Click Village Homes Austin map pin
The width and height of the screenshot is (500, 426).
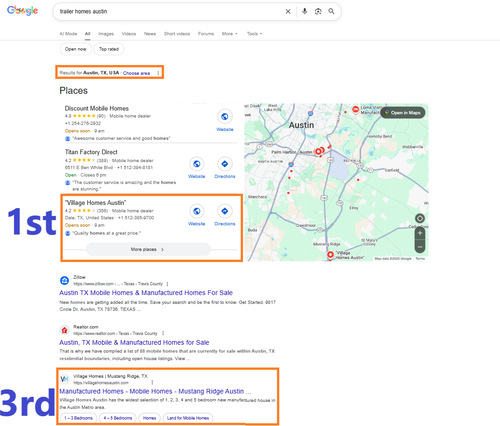[330, 255]
